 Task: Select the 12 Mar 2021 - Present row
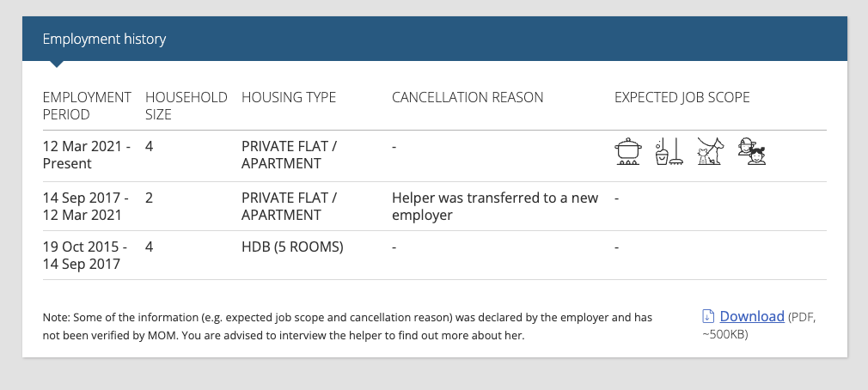[x=435, y=155]
